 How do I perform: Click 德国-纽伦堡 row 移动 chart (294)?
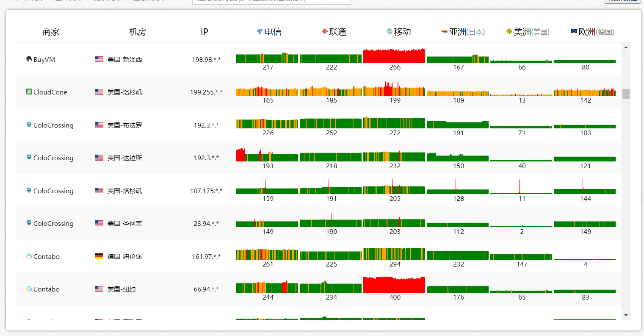pos(394,254)
